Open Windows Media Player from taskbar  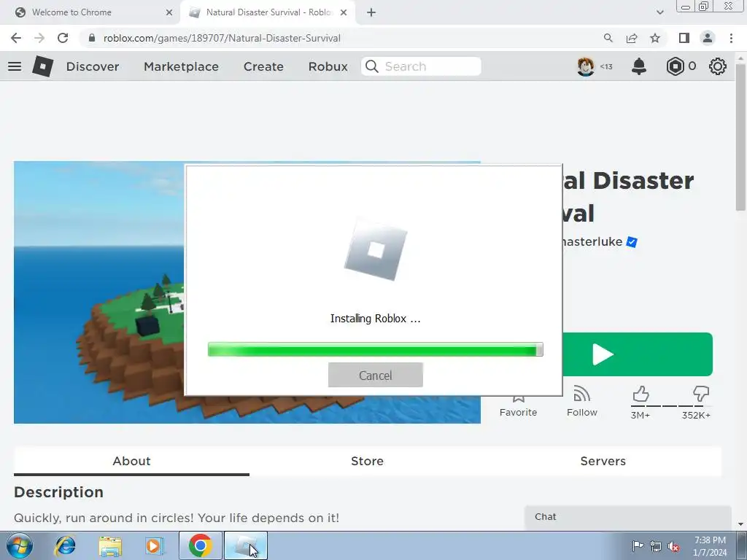[154, 545]
